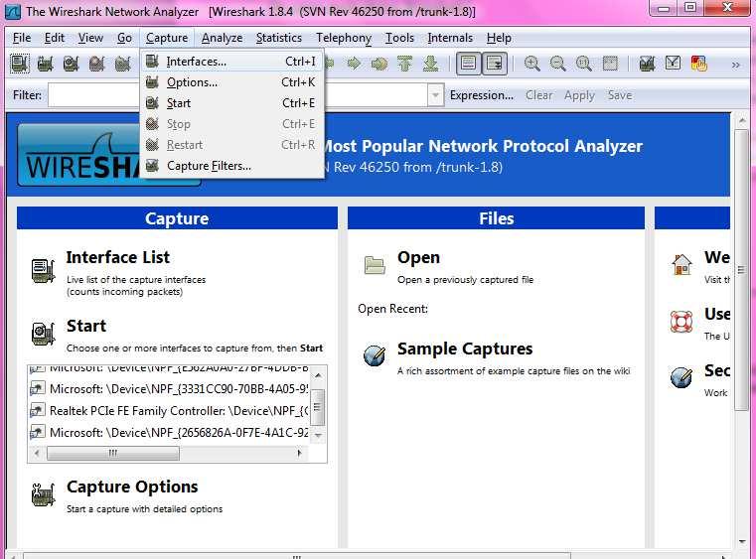Choose Options... in the Capture menu
Viewport: 756px width, 559px height.
[231, 82]
